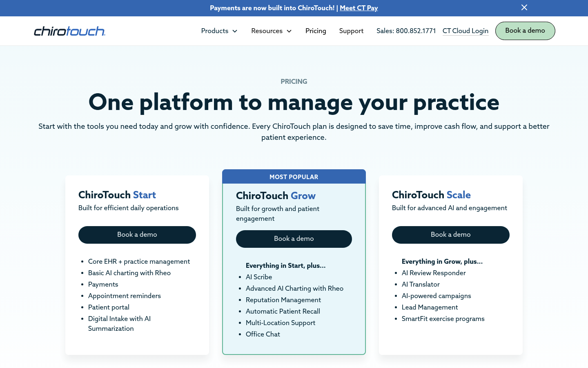The height and width of the screenshot is (368, 588).
Task: Click the green Book a demo header button
Action: tap(525, 31)
